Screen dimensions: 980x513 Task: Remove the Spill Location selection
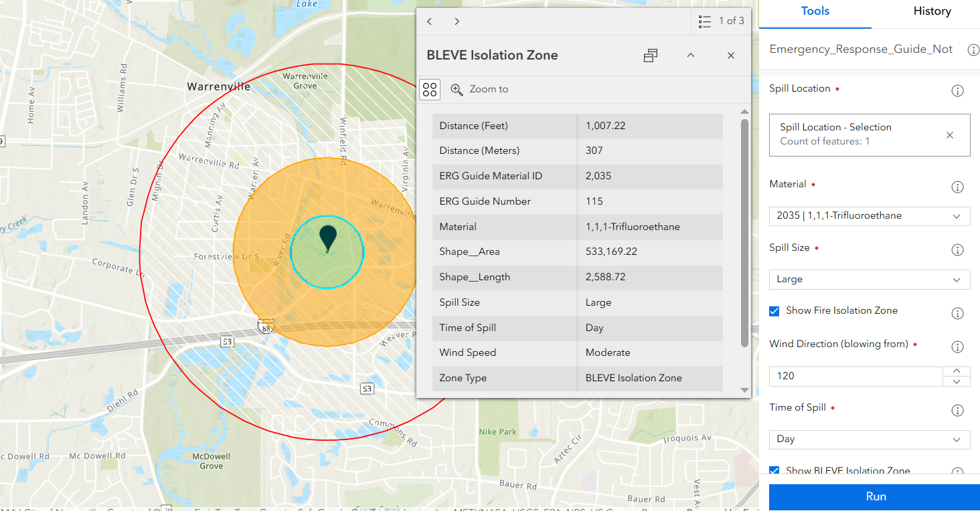point(950,135)
